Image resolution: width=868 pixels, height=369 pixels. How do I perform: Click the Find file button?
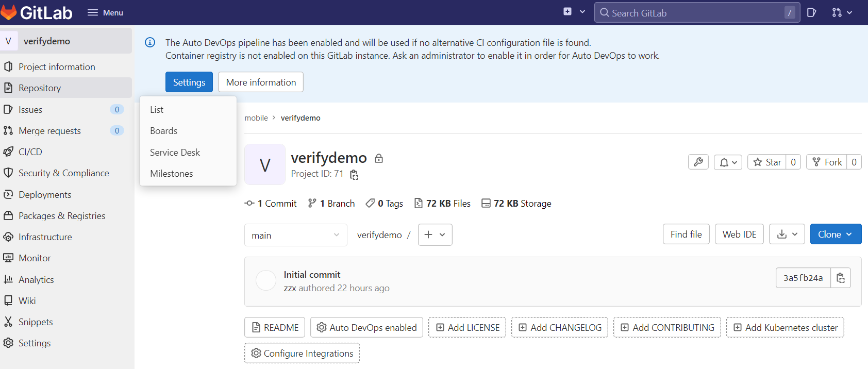(x=686, y=234)
